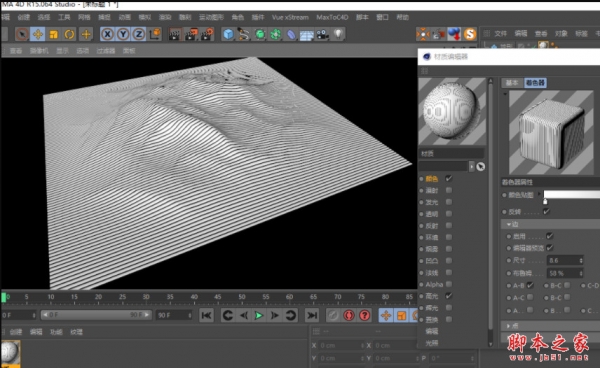The height and width of the screenshot is (368, 600).
Task: Click frame 50 on the timeline
Action: tap(242, 297)
